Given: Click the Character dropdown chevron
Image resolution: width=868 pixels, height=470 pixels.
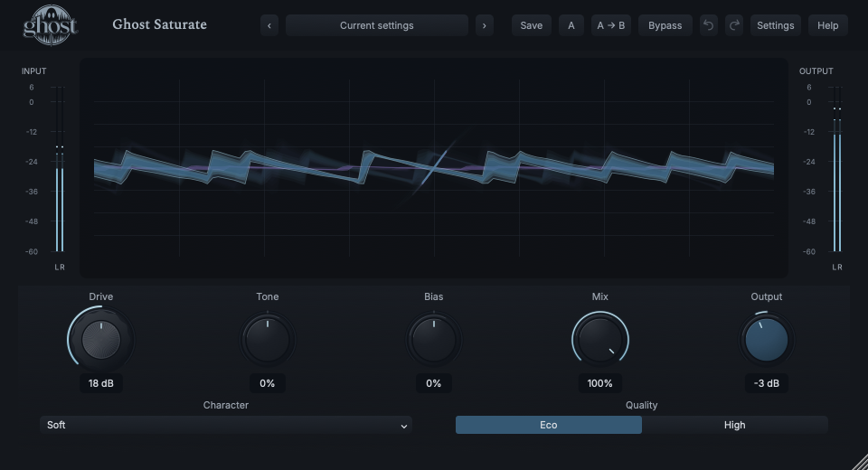Looking at the screenshot, I should 404,426.
